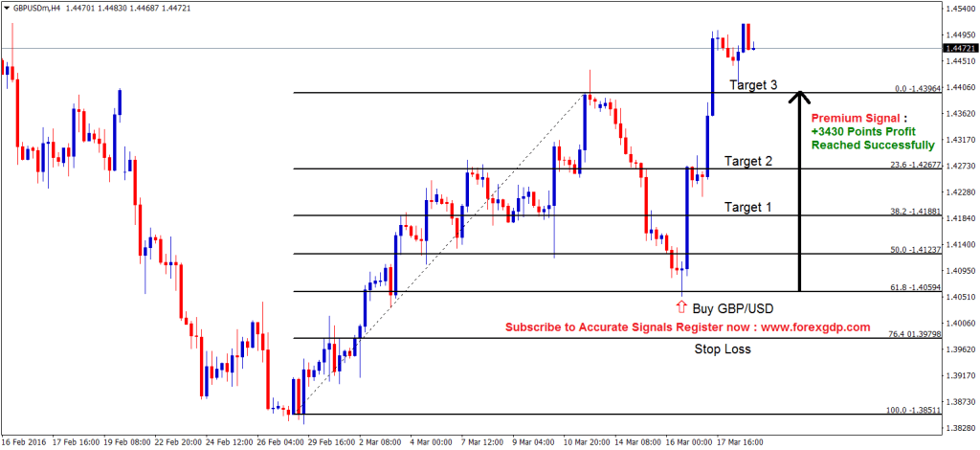Click 1.43170 on the price axis

(x=961, y=140)
